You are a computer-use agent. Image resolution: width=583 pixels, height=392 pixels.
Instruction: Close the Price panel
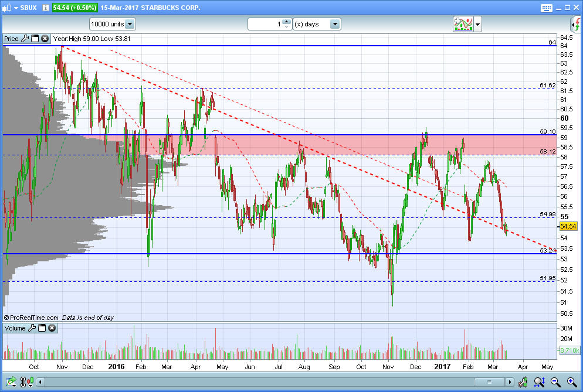[x=45, y=39]
